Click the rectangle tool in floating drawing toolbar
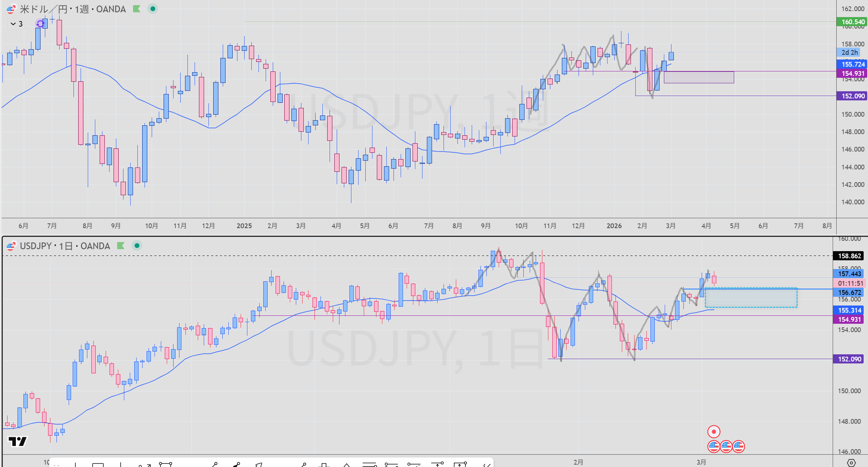This screenshot has height=467, width=868. (98, 464)
